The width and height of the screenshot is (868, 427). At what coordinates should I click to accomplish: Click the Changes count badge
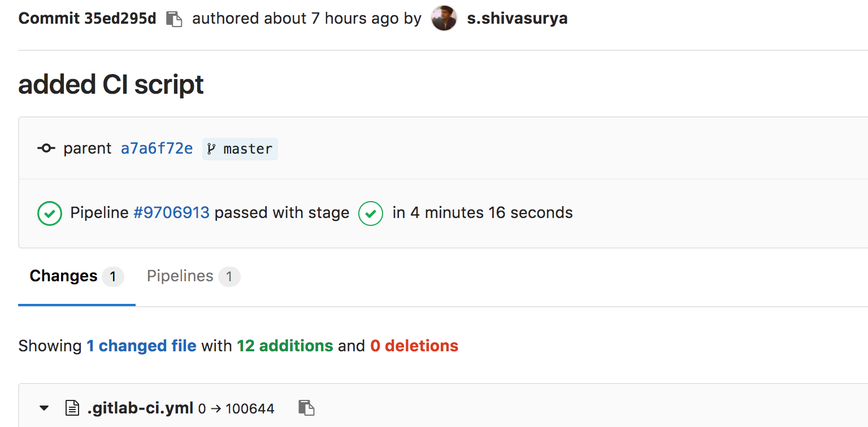113,277
